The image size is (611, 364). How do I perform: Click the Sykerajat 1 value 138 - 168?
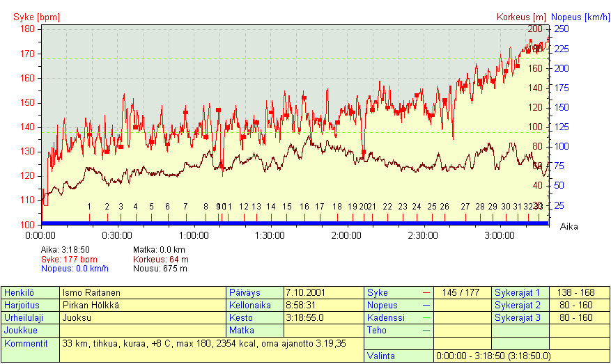[x=579, y=293]
